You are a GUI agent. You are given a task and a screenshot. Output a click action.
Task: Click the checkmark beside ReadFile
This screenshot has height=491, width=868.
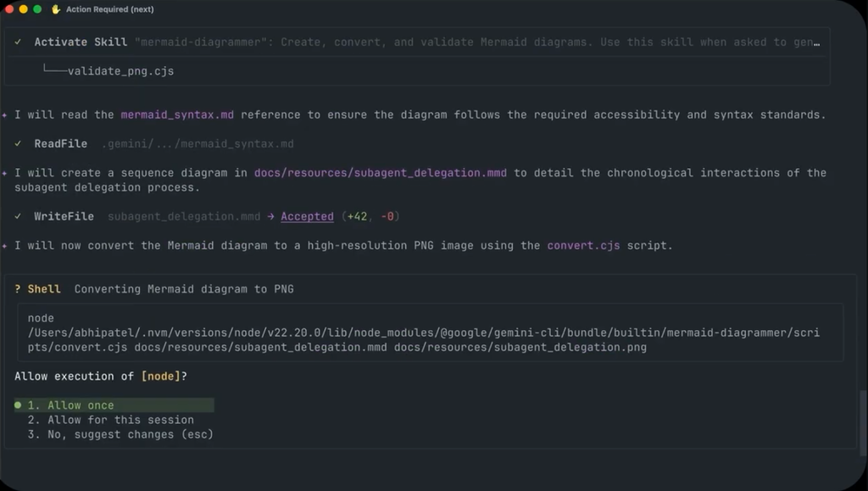[x=19, y=144]
